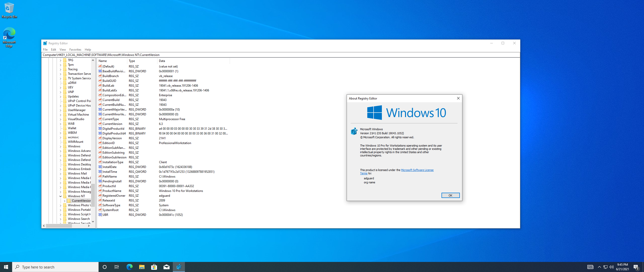Click the Registry Editor title bar icon
Screen dimensions: 644x272
point(45,43)
